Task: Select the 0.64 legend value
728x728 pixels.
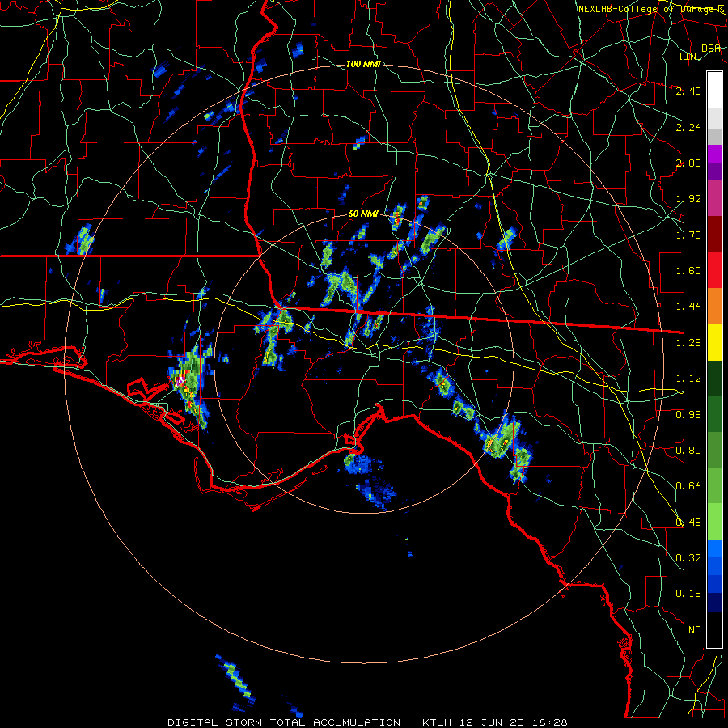Action: point(688,486)
